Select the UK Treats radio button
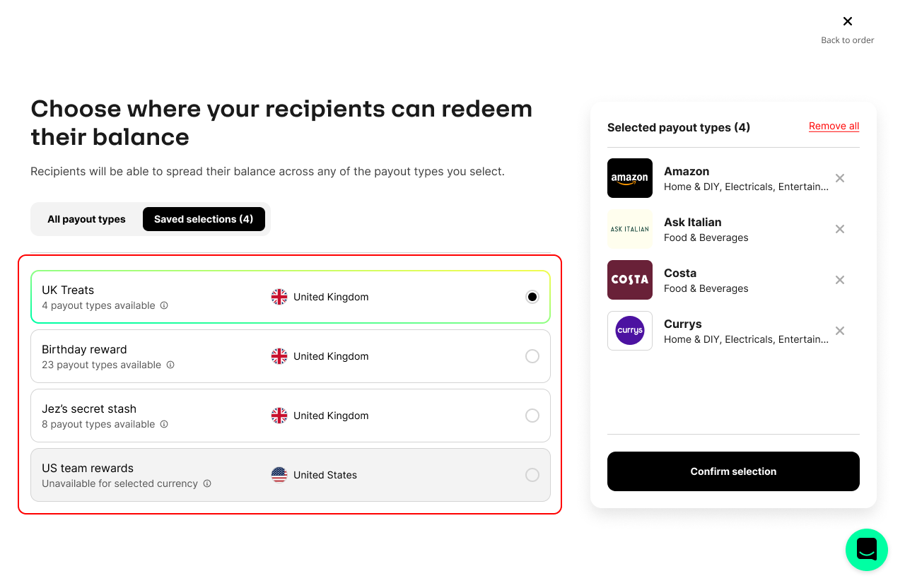 (x=532, y=297)
